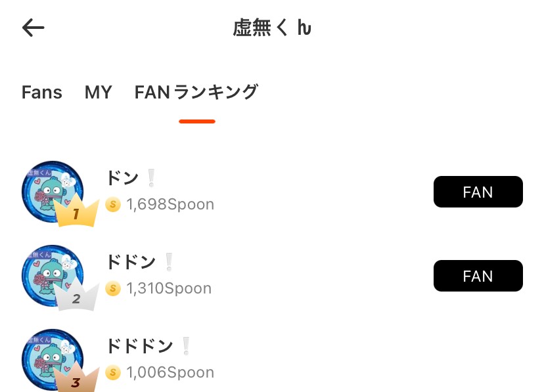Open the username ドン

point(123,178)
